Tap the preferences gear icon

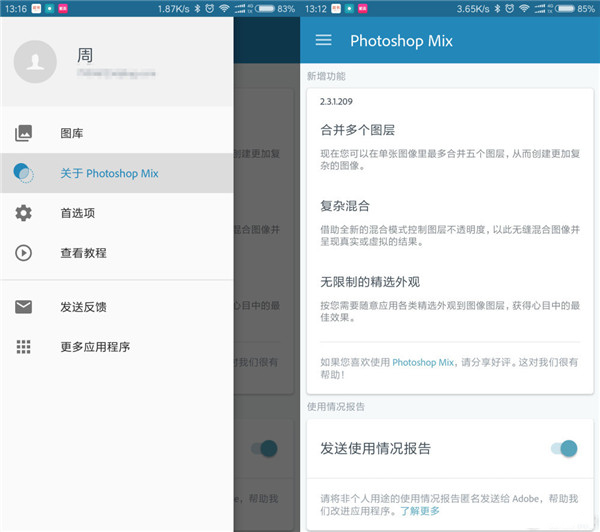[23, 213]
